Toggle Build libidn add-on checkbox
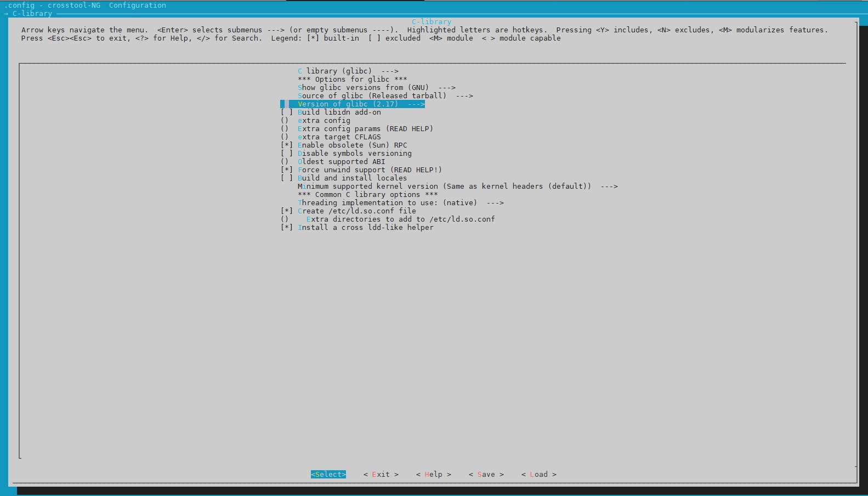The width and height of the screenshot is (868, 496). point(331,112)
